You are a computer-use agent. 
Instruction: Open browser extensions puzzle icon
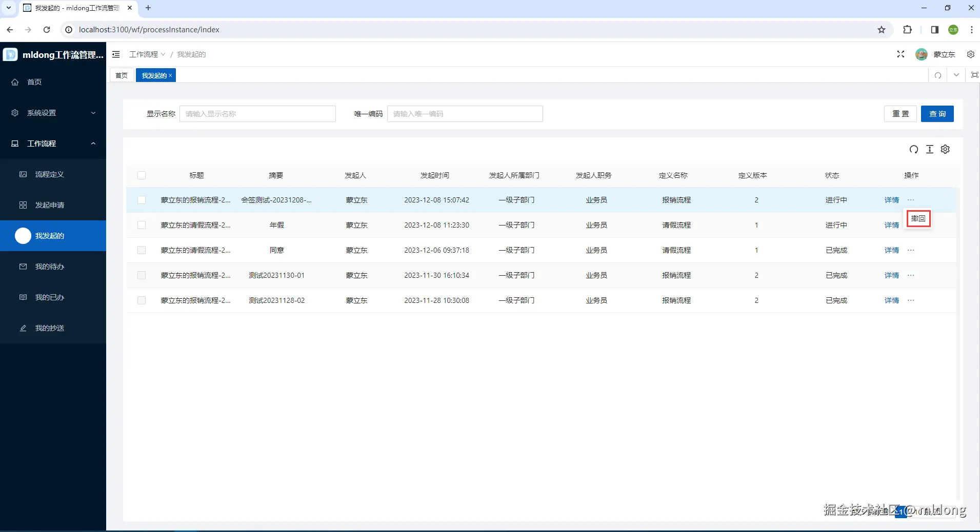[x=907, y=30]
